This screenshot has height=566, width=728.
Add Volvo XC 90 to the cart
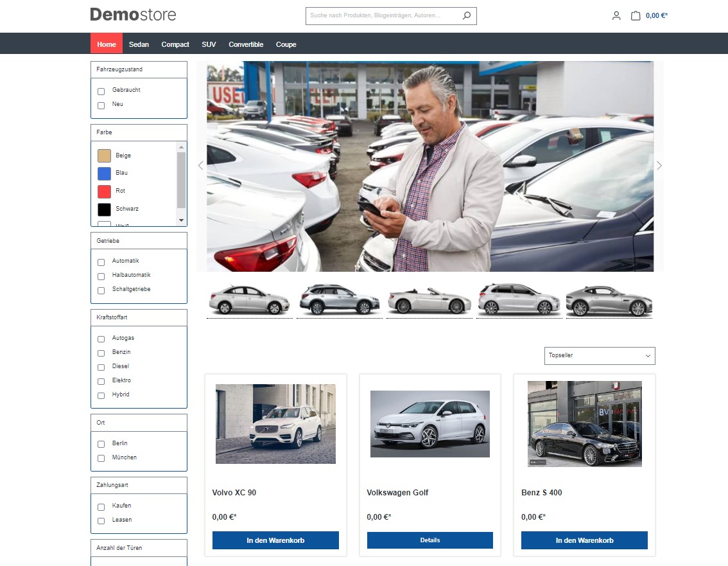pyautogui.click(x=275, y=540)
